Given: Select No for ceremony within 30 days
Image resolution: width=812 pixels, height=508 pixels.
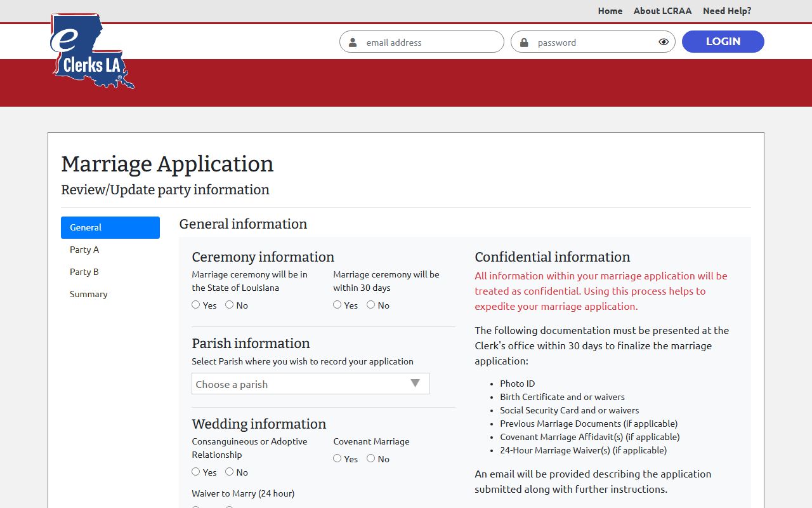Looking at the screenshot, I should click(x=371, y=305).
